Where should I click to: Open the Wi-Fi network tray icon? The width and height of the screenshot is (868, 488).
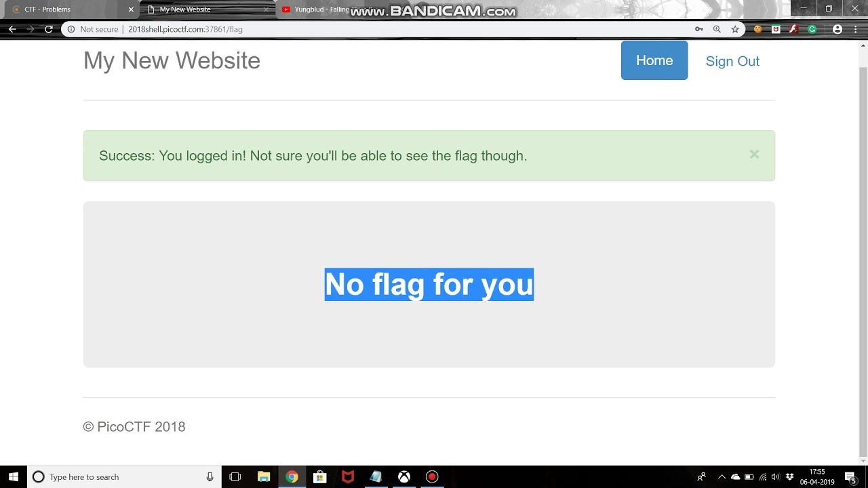[x=763, y=476]
